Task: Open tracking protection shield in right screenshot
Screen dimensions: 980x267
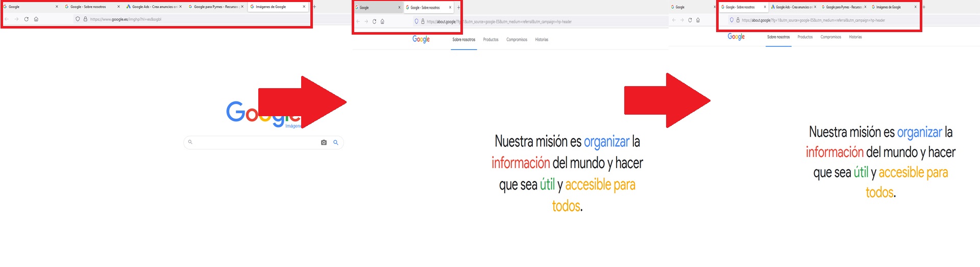Action: [x=731, y=20]
